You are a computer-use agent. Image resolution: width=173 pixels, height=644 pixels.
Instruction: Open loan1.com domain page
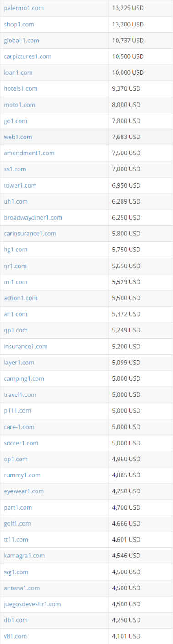(18, 72)
